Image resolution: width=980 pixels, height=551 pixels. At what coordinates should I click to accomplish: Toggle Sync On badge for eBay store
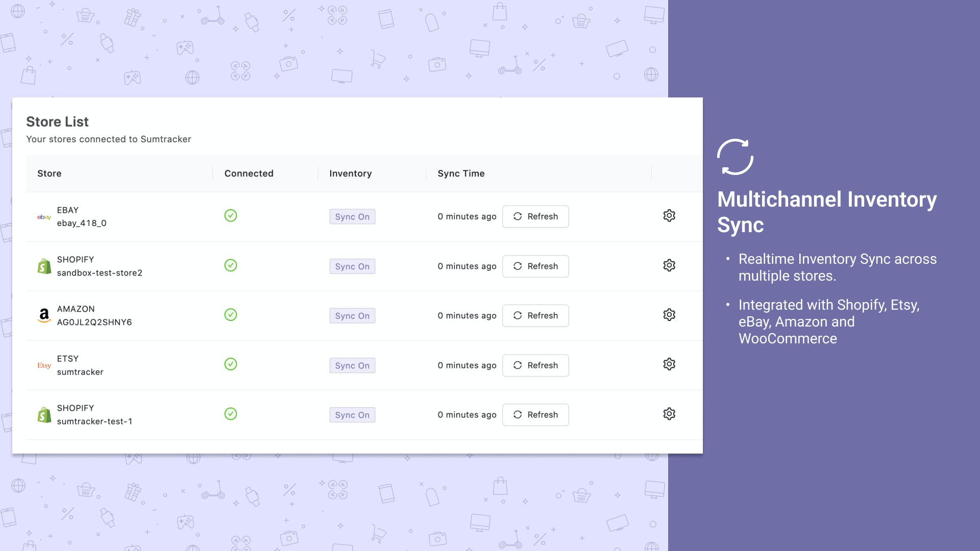tap(352, 217)
